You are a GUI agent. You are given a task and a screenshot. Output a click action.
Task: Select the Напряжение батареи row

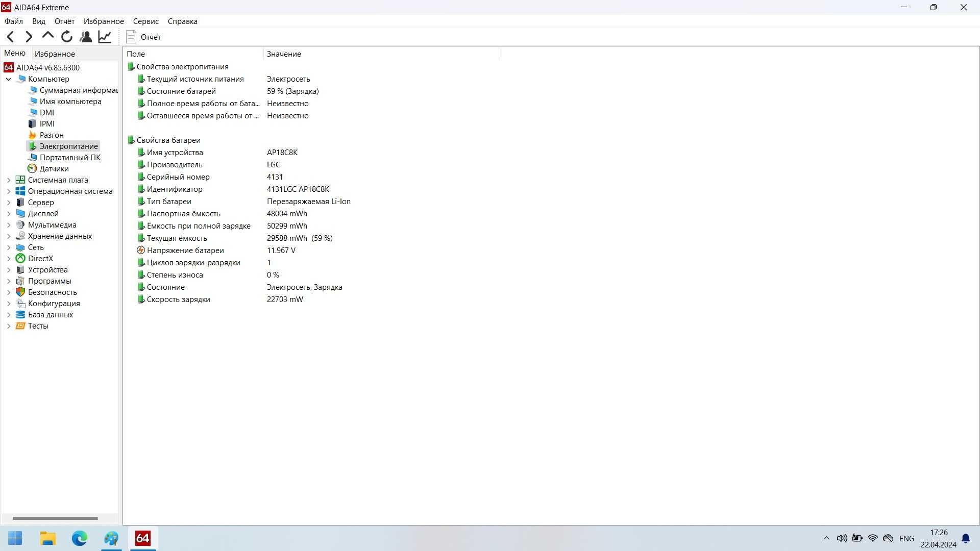(x=310, y=251)
